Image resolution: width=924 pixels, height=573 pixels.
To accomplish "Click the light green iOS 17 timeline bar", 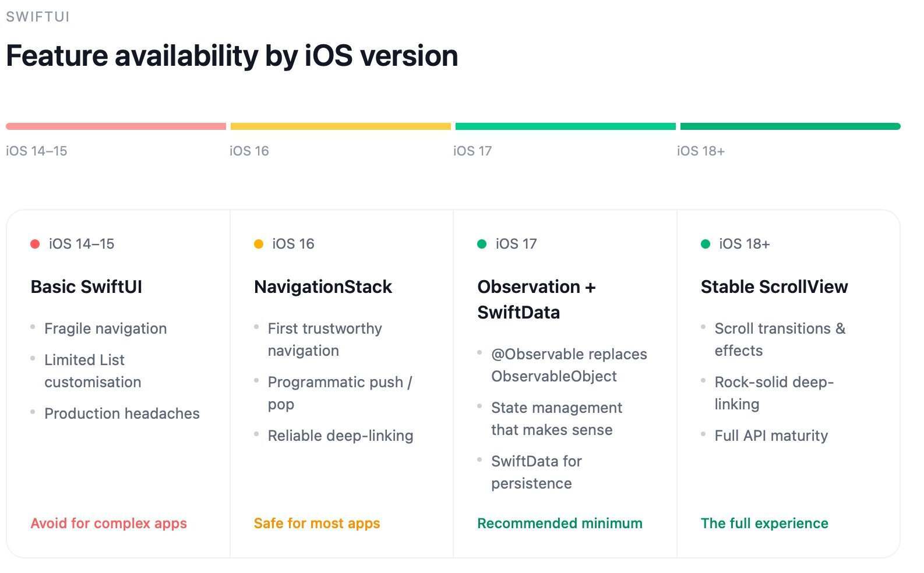I will [x=566, y=126].
